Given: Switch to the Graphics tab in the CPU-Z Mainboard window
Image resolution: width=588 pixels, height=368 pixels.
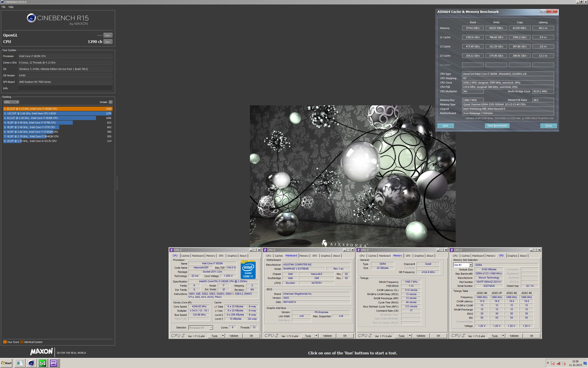Looking at the screenshot, I should (326, 256).
